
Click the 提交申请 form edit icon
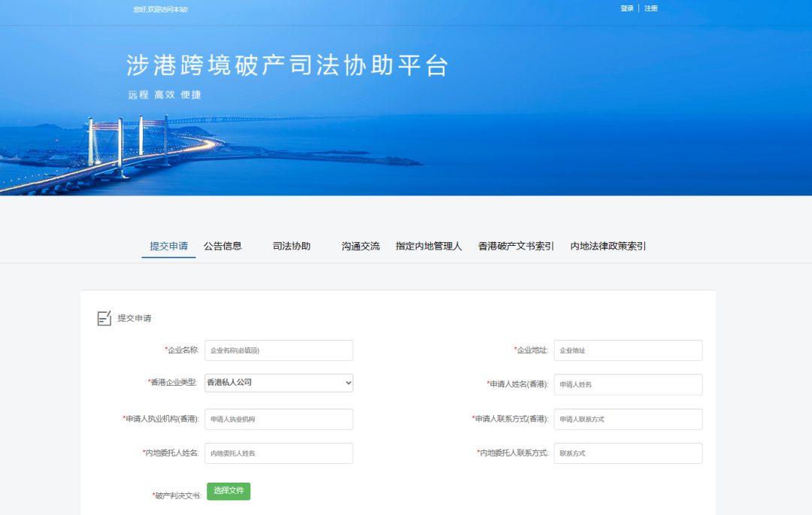point(105,318)
